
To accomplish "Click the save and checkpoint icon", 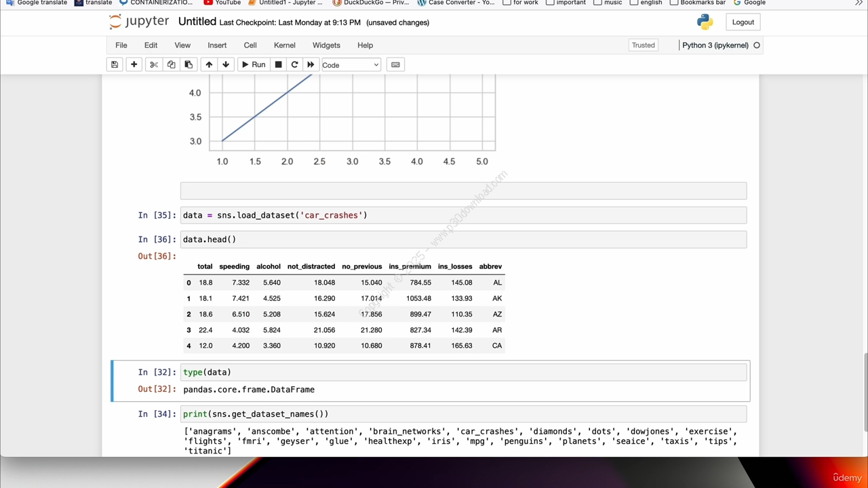I will click(x=115, y=65).
